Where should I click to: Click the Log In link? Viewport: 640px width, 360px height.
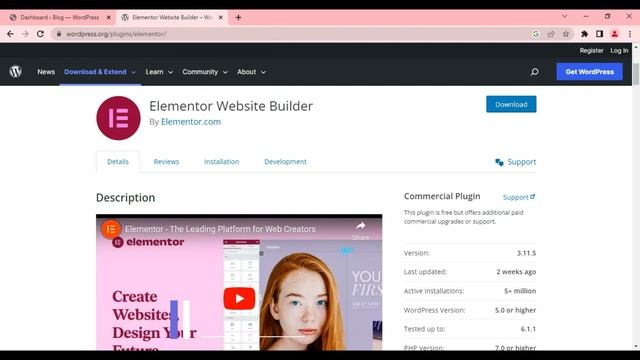[x=619, y=51]
